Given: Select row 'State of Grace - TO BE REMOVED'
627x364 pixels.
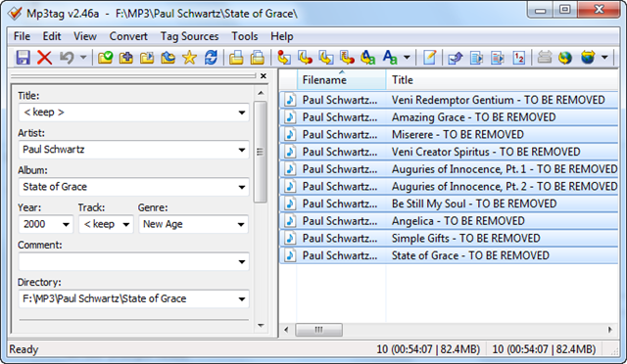Looking at the screenshot, I should (x=449, y=255).
